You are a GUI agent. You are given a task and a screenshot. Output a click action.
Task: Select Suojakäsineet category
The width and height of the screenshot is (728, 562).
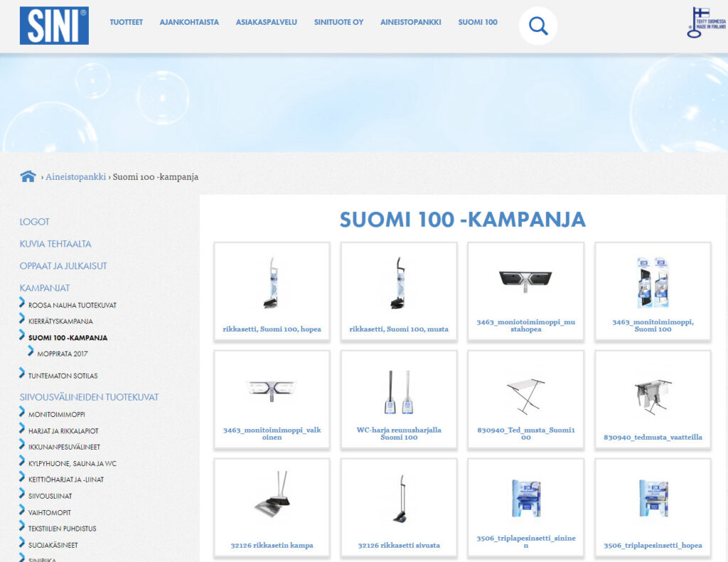[53, 545]
